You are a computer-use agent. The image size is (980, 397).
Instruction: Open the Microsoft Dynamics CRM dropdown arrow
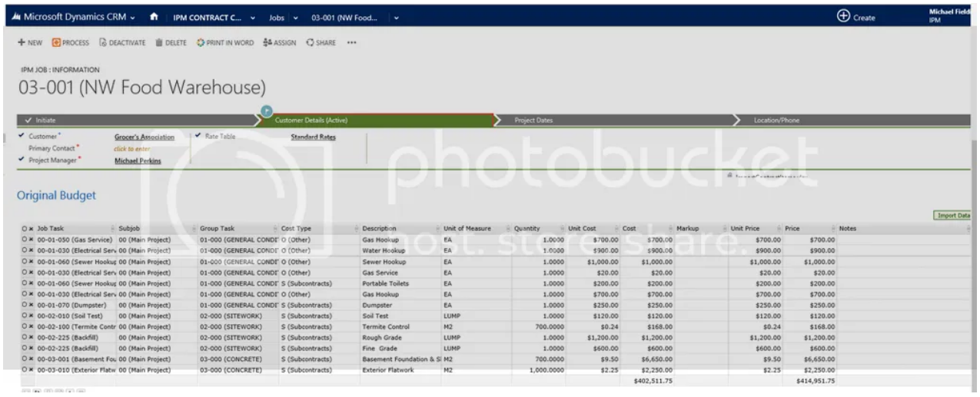coord(133,17)
